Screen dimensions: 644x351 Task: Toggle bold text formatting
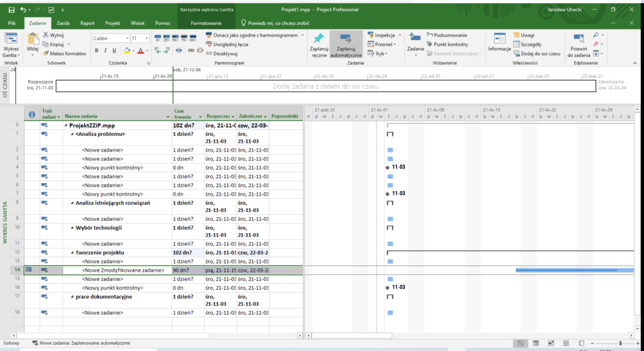97,50
